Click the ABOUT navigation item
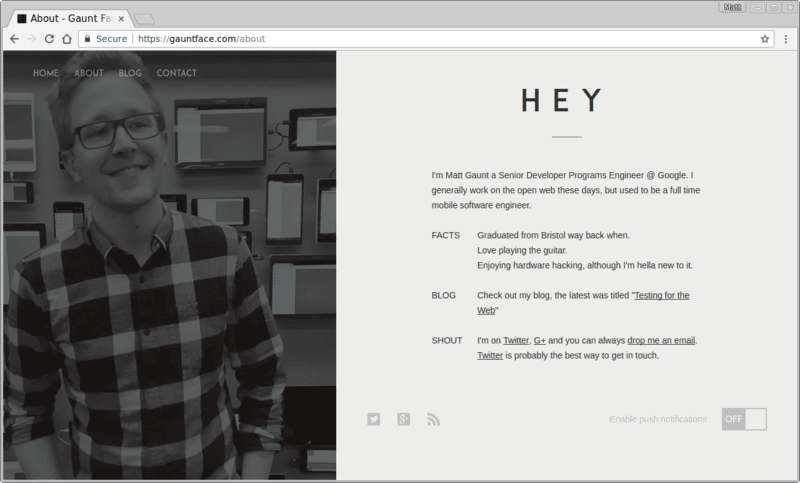This screenshot has height=483, width=800. tap(89, 73)
